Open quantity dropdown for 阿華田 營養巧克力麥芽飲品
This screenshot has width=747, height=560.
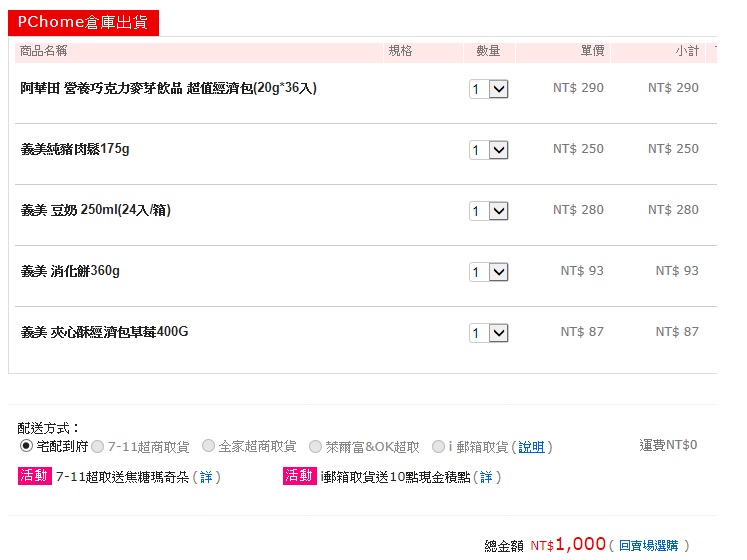coord(489,89)
